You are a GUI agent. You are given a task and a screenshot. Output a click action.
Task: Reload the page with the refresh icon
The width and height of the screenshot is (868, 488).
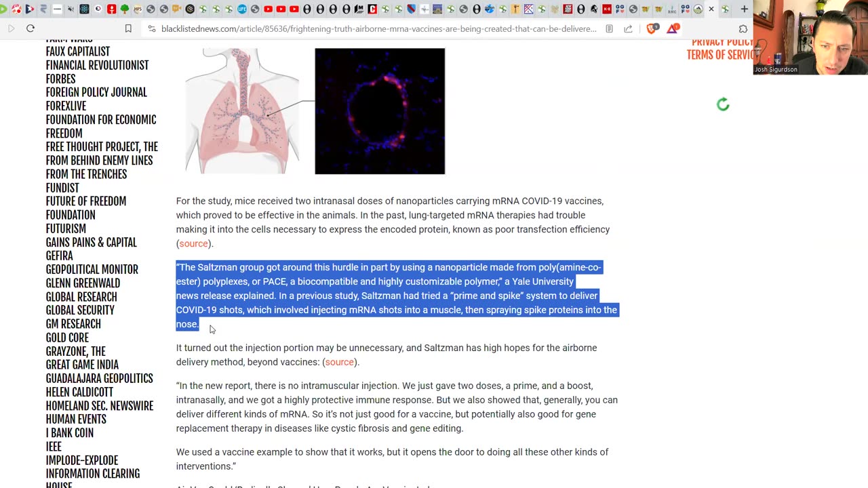[31, 28]
